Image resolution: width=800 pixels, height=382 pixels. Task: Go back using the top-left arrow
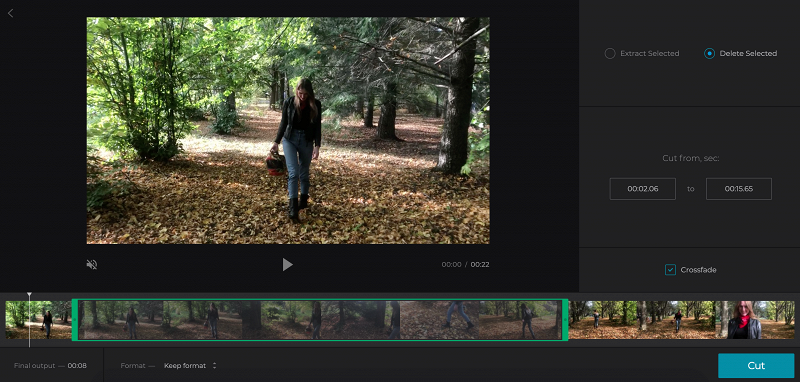(x=10, y=13)
